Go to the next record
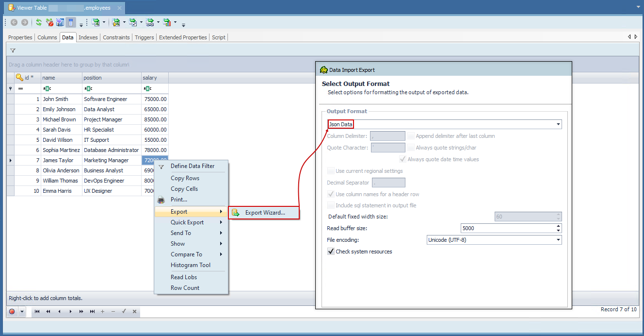 pos(70,312)
